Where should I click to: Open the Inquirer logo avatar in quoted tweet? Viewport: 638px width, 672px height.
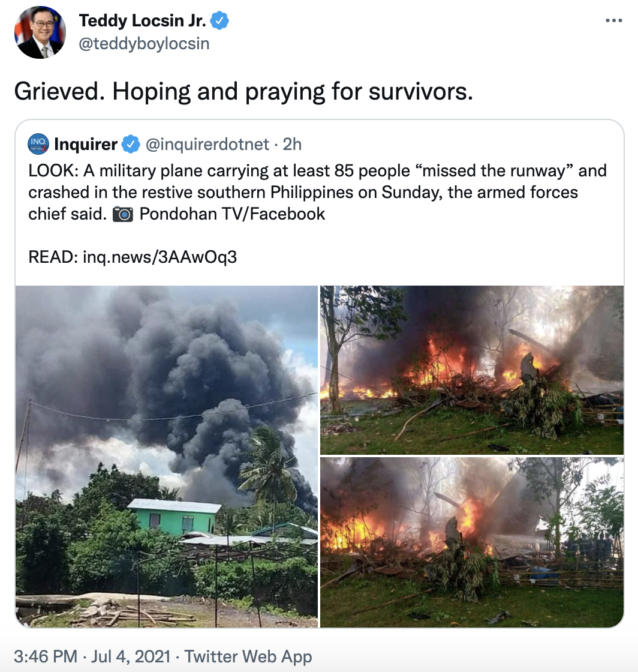point(38,145)
